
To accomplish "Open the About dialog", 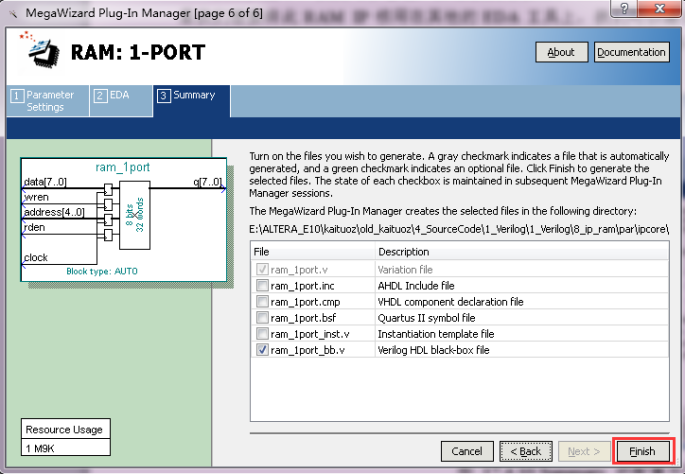I will 561,52.
